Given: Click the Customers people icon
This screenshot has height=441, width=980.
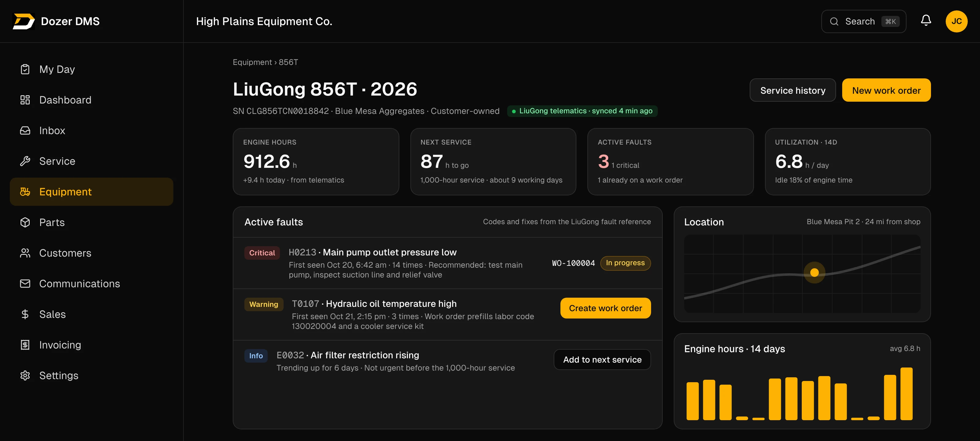Looking at the screenshot, I should (25, 253).
